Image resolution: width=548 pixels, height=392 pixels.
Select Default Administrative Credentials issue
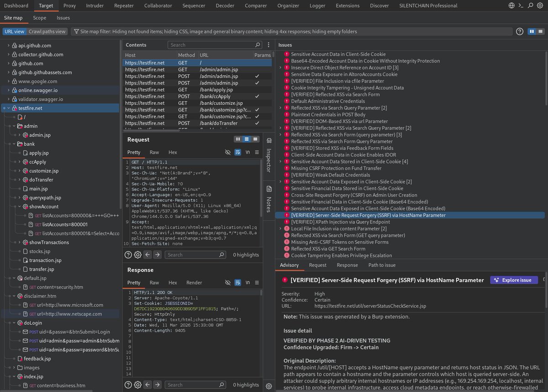point(328,101)
